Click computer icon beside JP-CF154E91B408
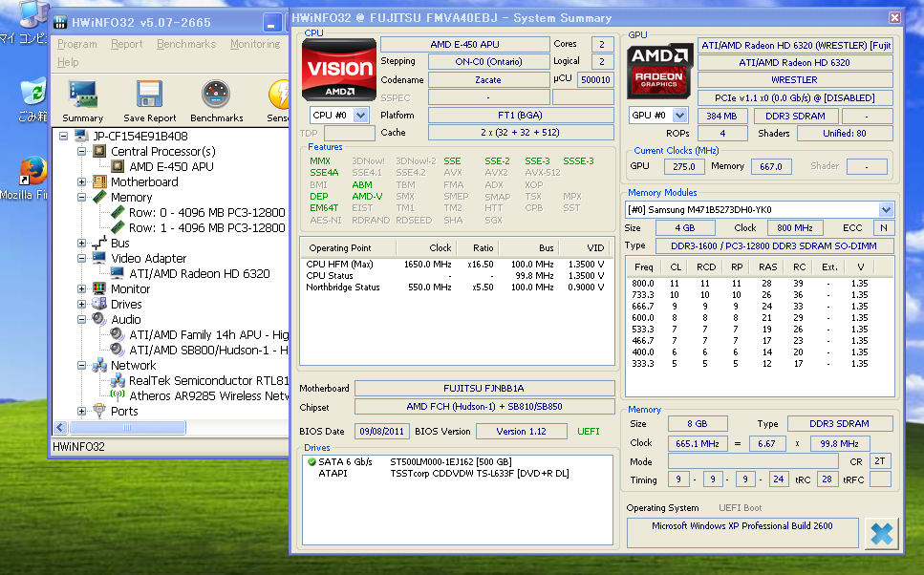 pos(81,136)
